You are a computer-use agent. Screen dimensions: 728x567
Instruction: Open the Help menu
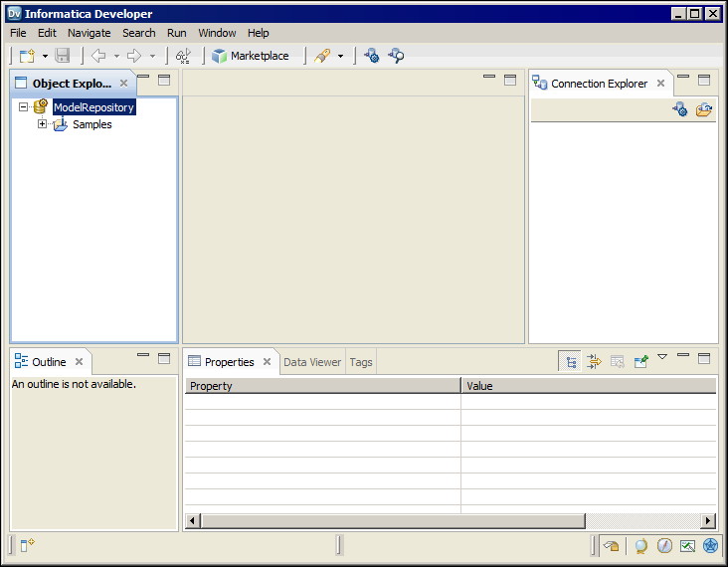(259, 33)
